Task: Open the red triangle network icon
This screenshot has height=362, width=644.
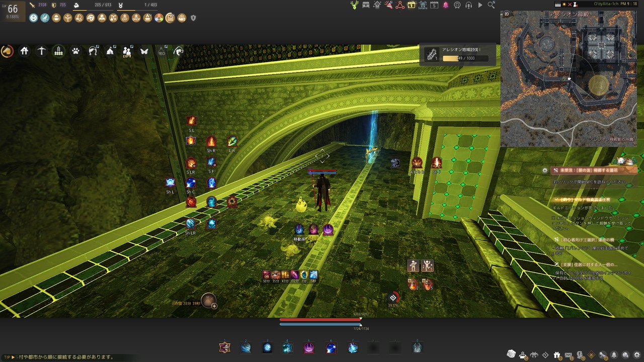Action: (x=400, y=5)
